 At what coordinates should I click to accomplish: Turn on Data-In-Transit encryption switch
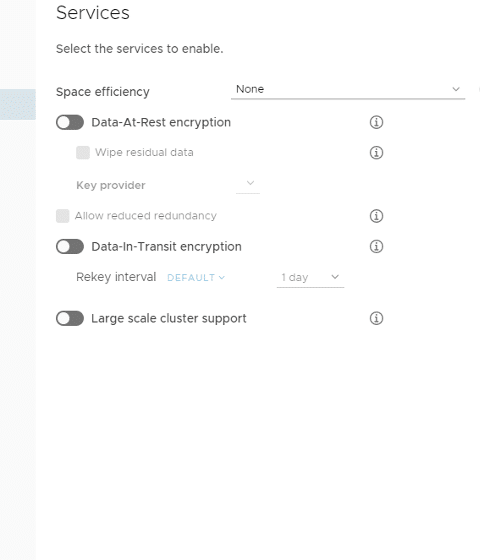pyautogui.click(x=70, y=247)
